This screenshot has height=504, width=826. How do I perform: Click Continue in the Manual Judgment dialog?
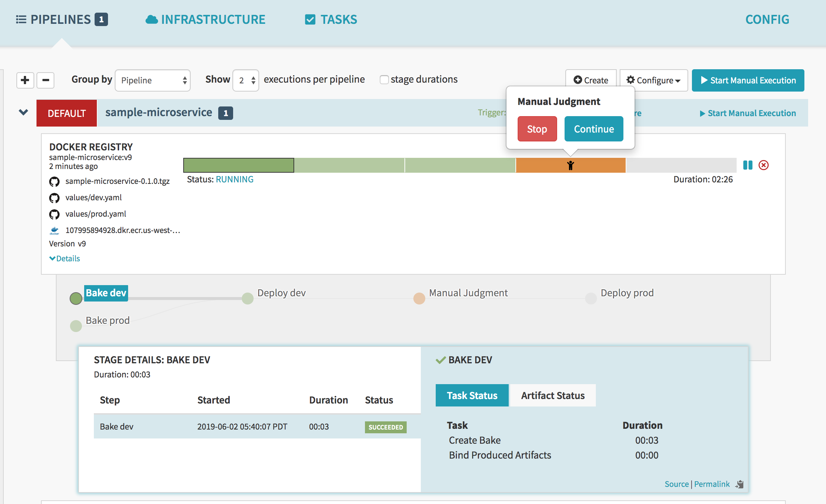[594, 128]
